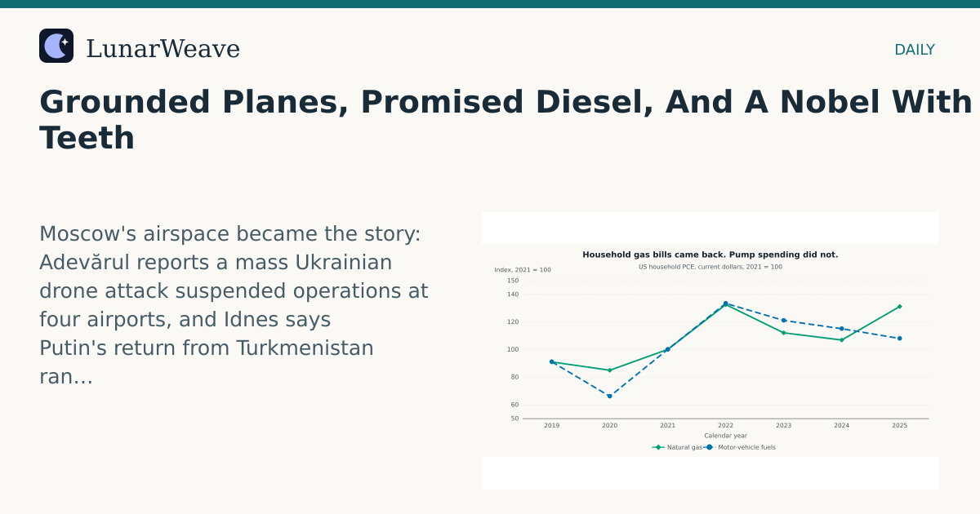Click the 2022 x-axis label
Image resolution: width=980 pixels, height=514 pixels.
[x=725, y=425]
